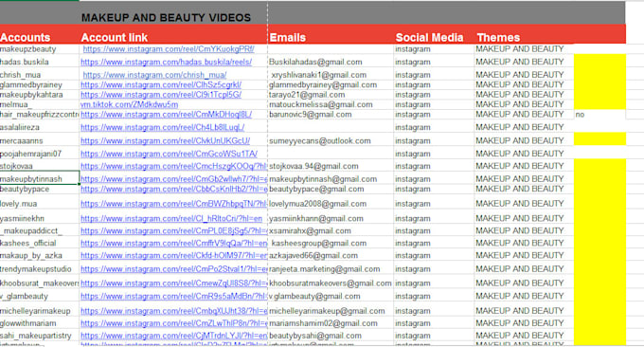
Task: Open the chrish_mua Instagram link
Action: tap(154, 75)
